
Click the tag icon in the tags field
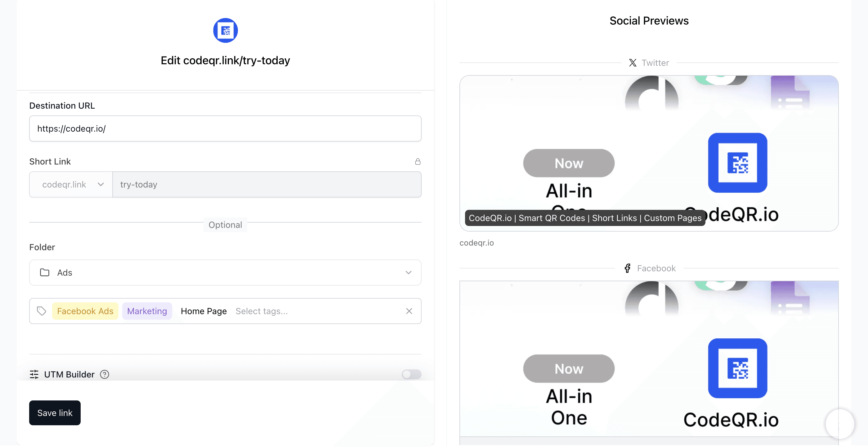pyautogui.click(x=42, y=311)
